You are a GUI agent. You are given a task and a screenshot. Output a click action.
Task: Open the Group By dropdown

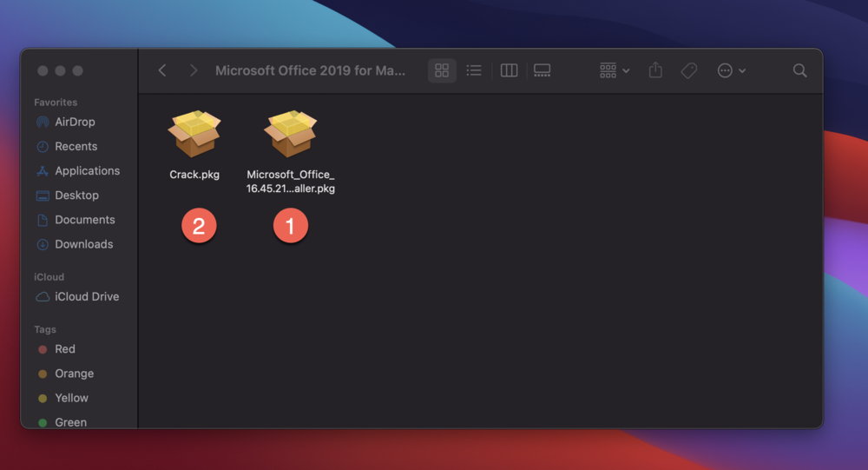[614, 70]
